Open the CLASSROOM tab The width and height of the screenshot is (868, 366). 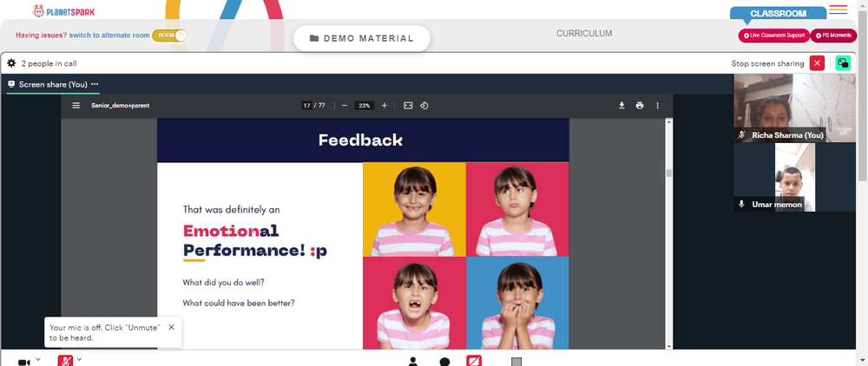coord(778,14)
